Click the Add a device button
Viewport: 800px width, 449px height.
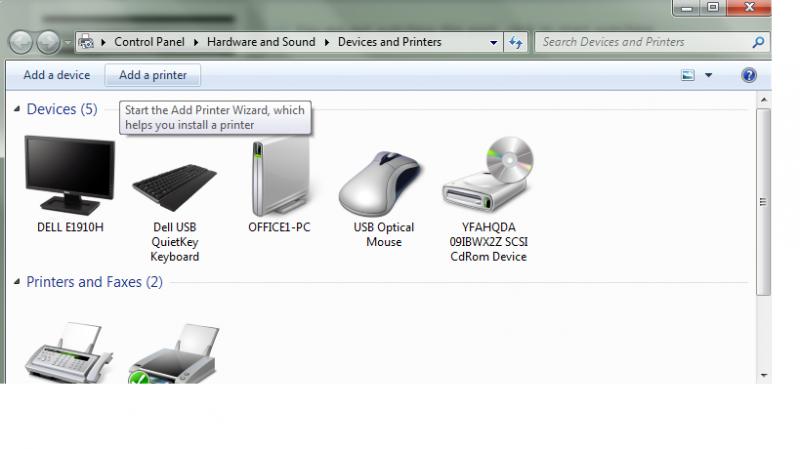tap(56, 75)
